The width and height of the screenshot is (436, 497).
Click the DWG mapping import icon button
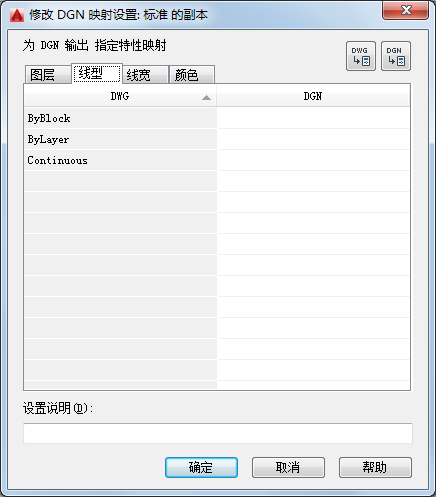click(x=361, y=56)
